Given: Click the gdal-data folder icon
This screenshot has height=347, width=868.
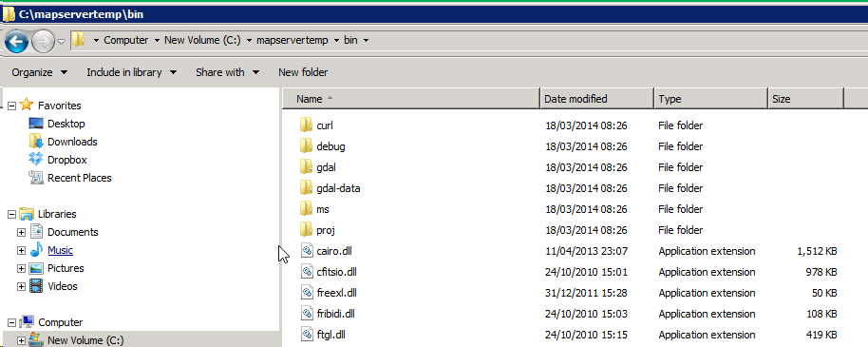Looking at the screenshot, I should (x=306, y=188).
